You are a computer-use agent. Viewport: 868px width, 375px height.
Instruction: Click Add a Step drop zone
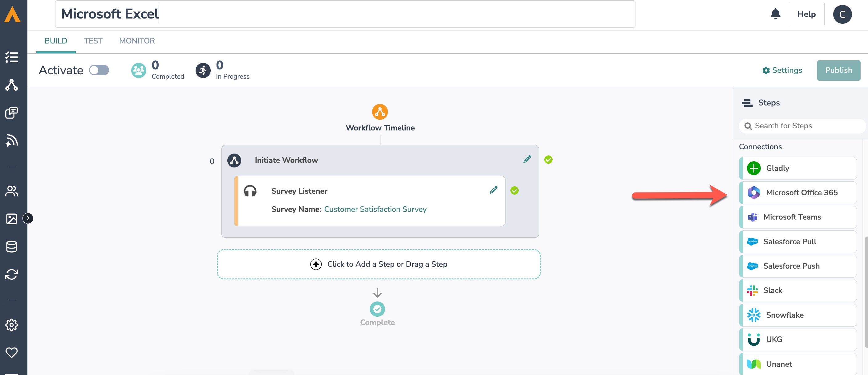click(x=378, y=264)
